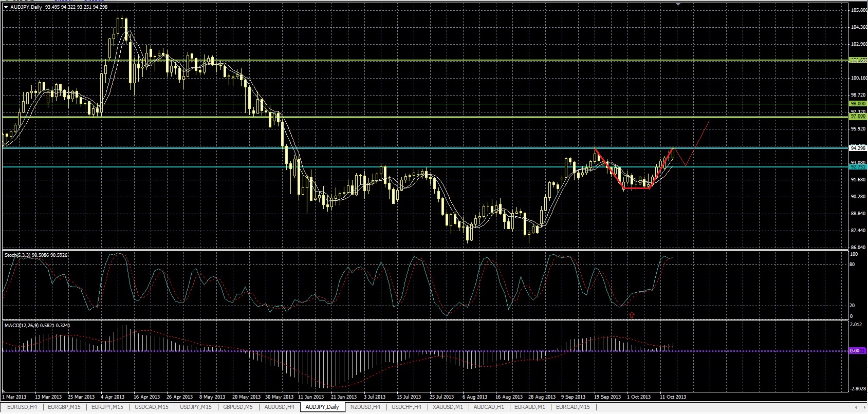Open the XAUUSD,M1 gold chart tab

coord(448,407)
